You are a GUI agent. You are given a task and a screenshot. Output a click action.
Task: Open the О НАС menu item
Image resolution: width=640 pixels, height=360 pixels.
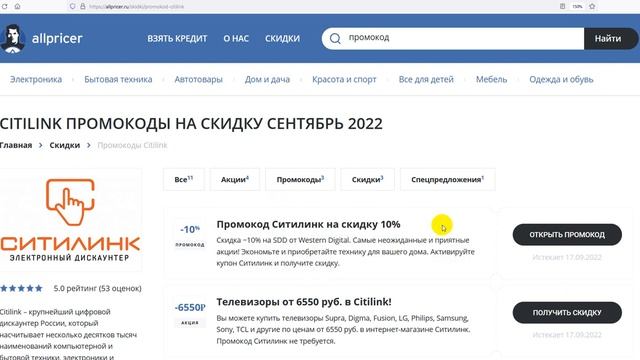click(x=236, y=38)
